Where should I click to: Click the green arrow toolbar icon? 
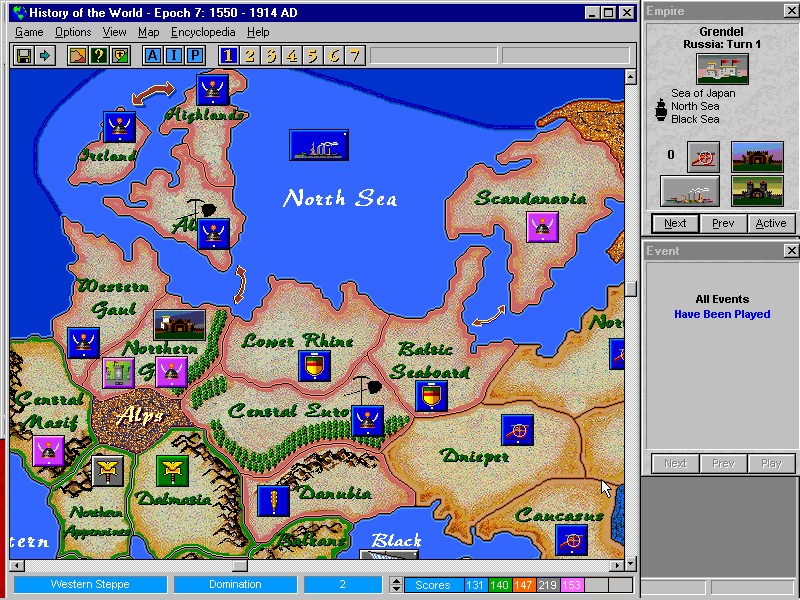tap(43, 55)
